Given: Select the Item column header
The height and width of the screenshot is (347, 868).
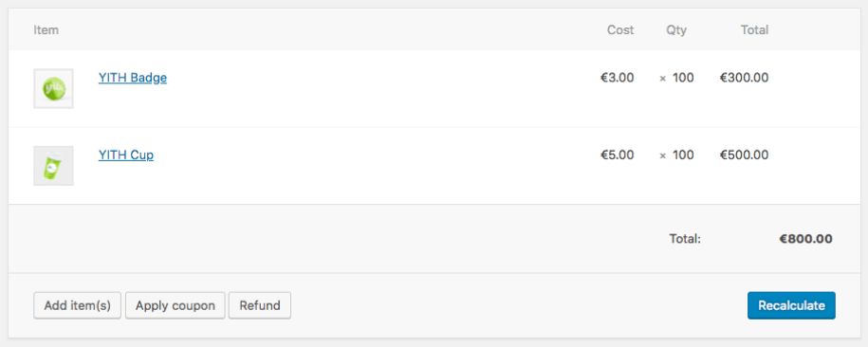Looking at the screenshot, I should (x=46, y=30).
